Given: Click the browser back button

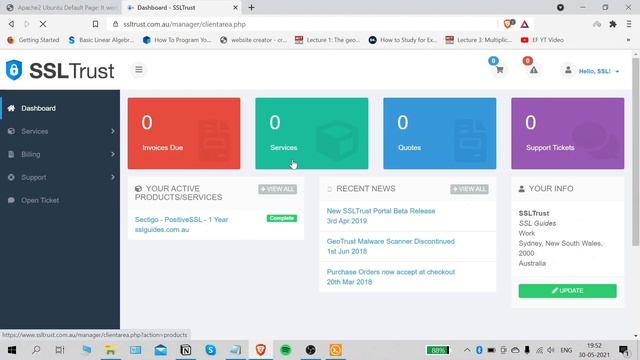Looking at the screenshot, I should 11,24.
